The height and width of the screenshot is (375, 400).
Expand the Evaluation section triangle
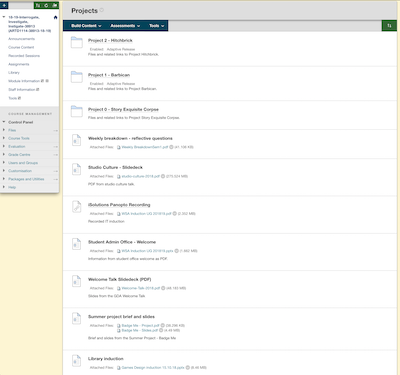[4, 146]
